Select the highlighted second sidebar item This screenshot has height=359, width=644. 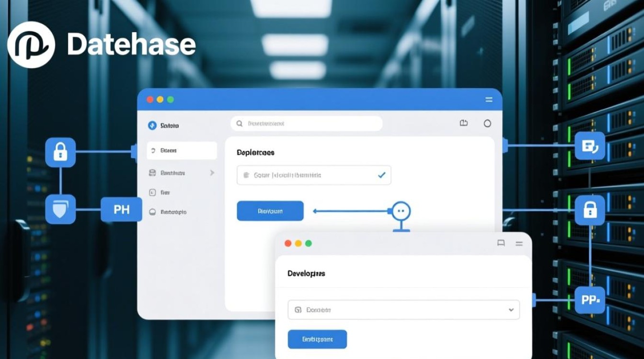181,150
